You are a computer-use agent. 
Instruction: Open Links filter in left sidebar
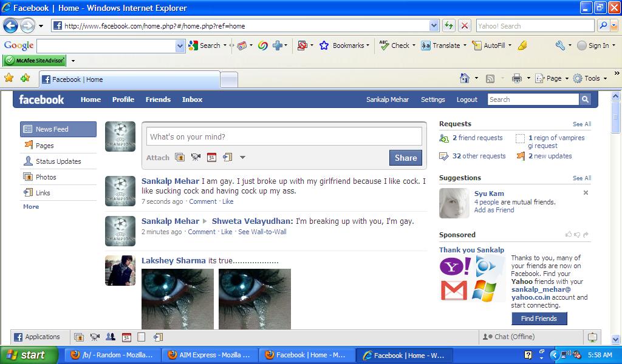click(x=58, y=193)
